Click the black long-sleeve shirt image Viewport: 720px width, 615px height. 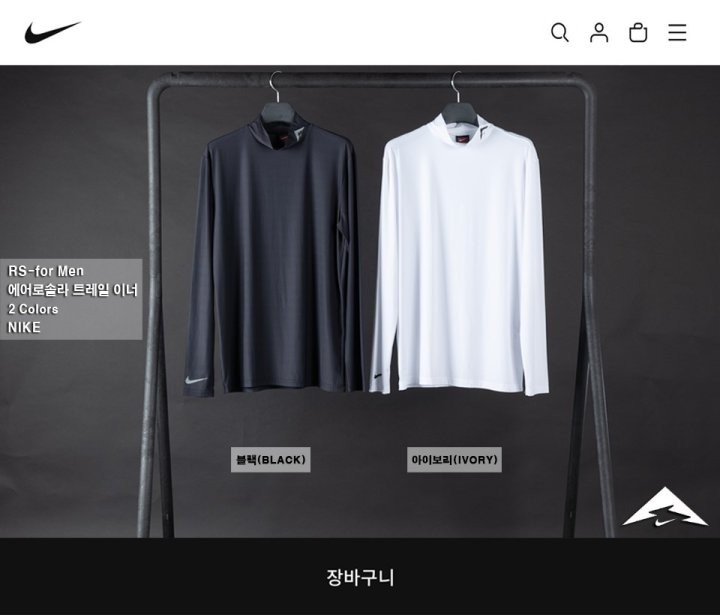pyautogui.click(x=274, y=255)
